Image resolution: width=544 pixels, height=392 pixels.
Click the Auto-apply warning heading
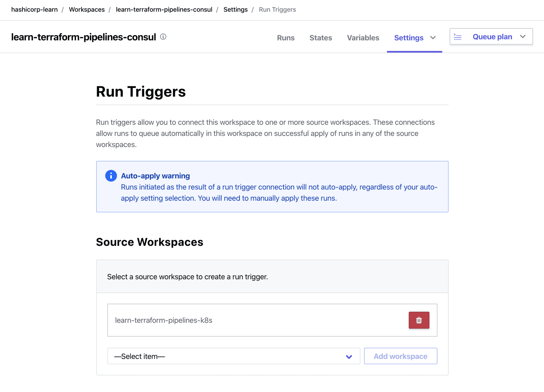[155, 176]
